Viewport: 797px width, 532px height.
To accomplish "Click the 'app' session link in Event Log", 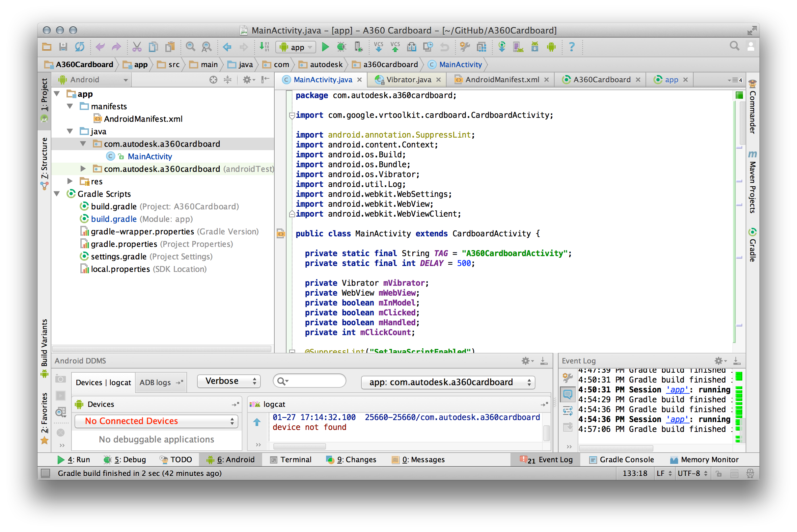I will pos(677,389).
